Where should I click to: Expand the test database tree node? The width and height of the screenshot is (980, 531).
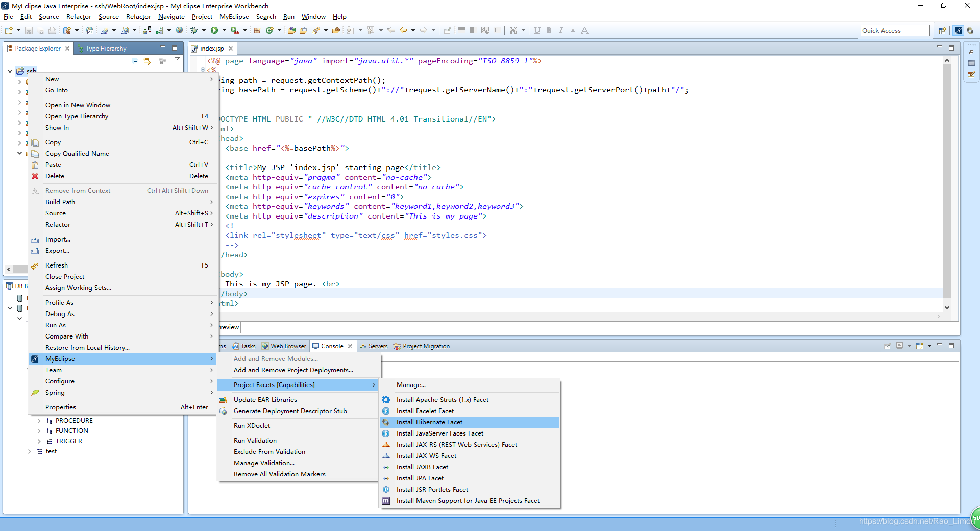coord(29,452)
